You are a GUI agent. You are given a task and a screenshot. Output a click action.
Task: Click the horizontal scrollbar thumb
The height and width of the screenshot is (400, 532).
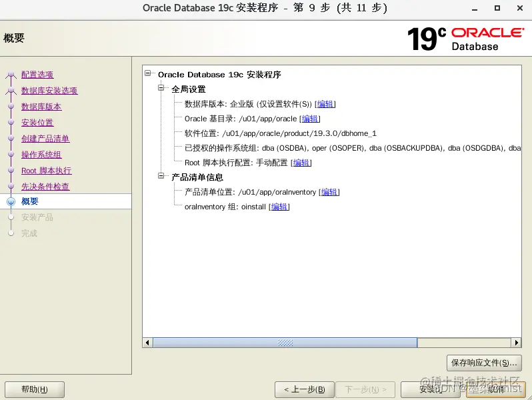[x=285, y=343]
